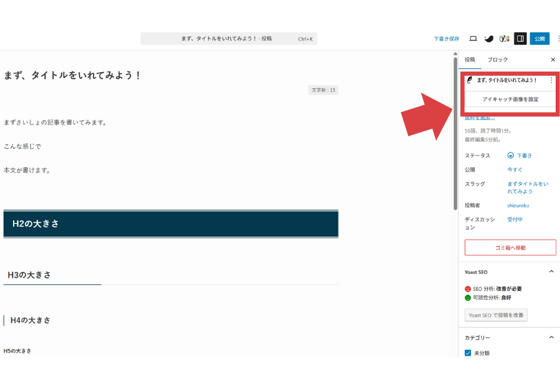The height and width of the screenshot is (392, 560).
Task: Check the 未分類 category checkbox
Action: pos(467,352)
